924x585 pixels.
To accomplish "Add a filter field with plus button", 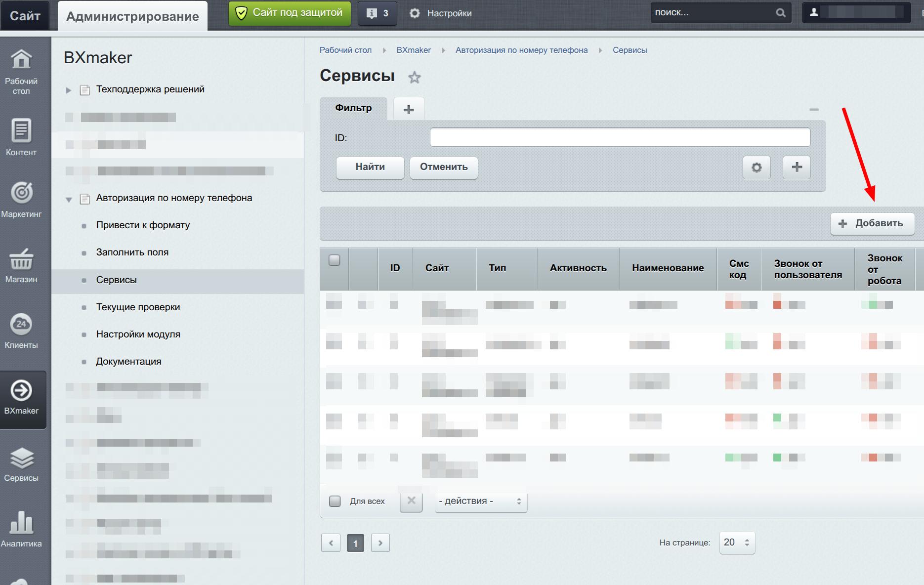I will click(797, 167).
